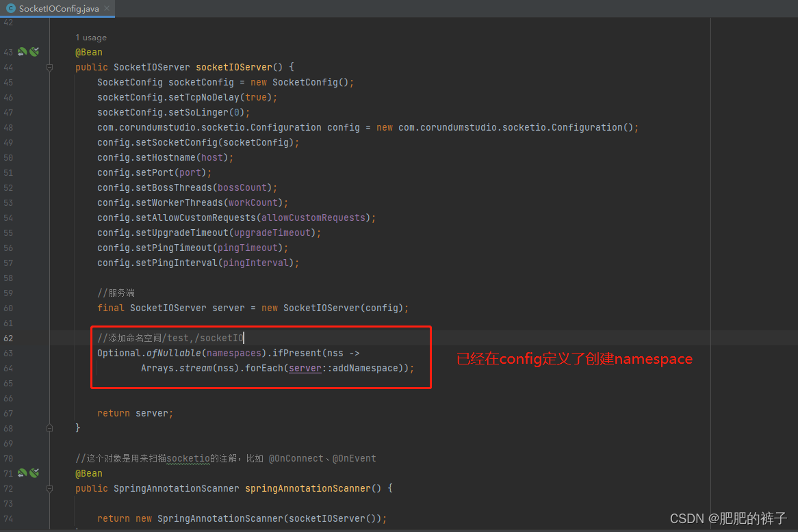
Task: Click the underlined 'server' reference on line 64
Action: [x=305, y=369]
